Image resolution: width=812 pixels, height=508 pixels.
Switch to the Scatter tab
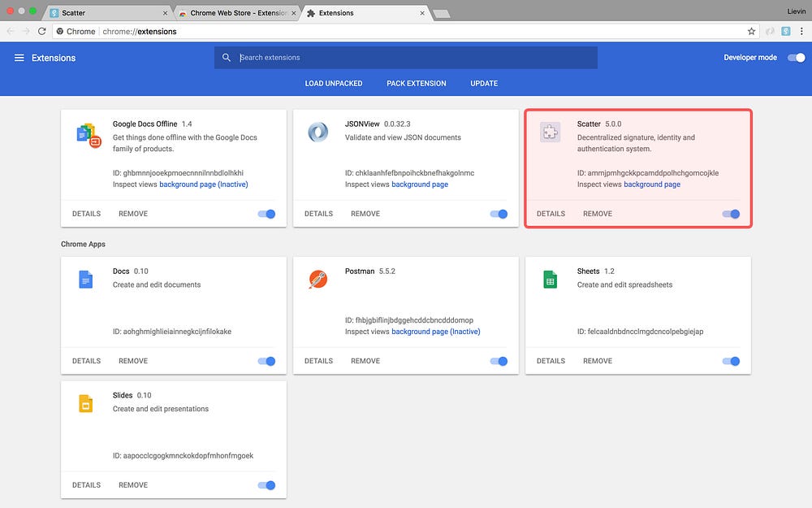tap(108, 13)
